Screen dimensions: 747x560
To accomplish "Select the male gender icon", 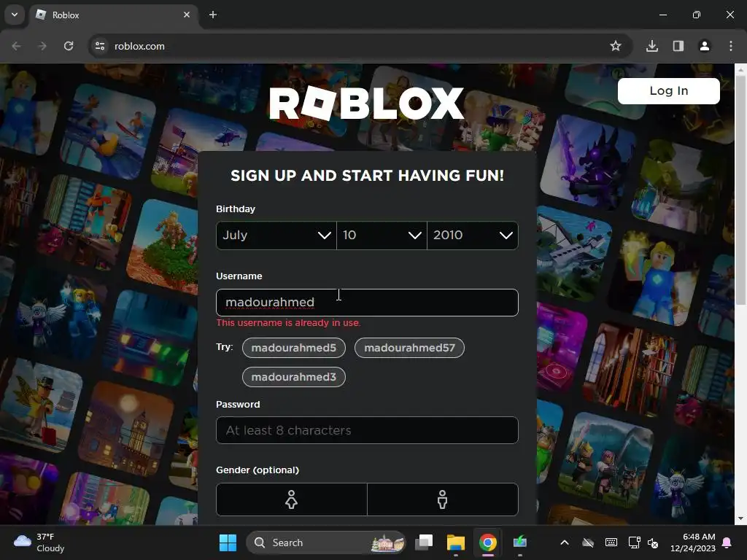I will click(x=443, y=499).
